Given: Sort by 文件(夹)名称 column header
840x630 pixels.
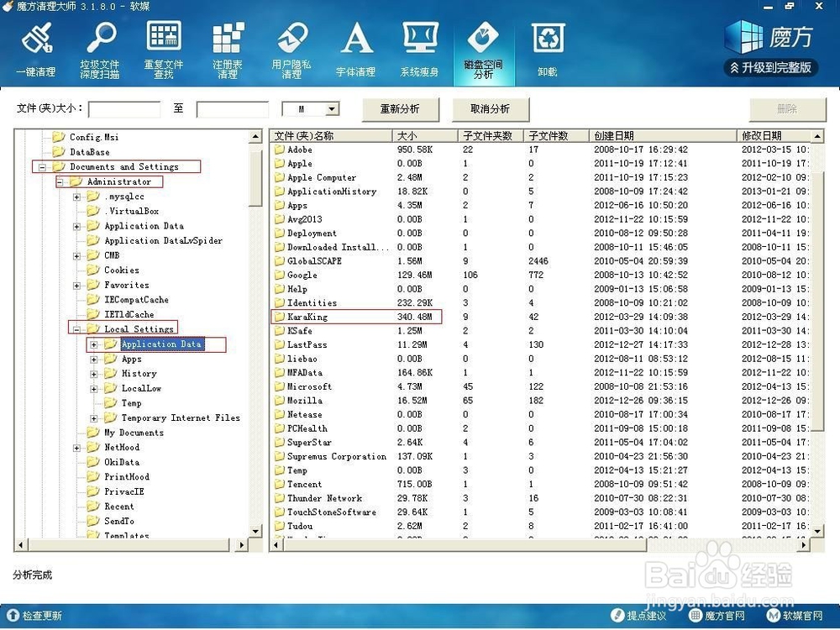Looking at the screenshot, I should 330,135.
